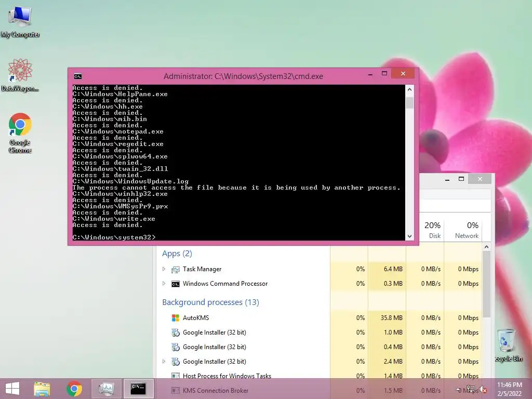
Task: Click AutoKMS memory value 35.8 MB
Action: (x=392, y=318)
